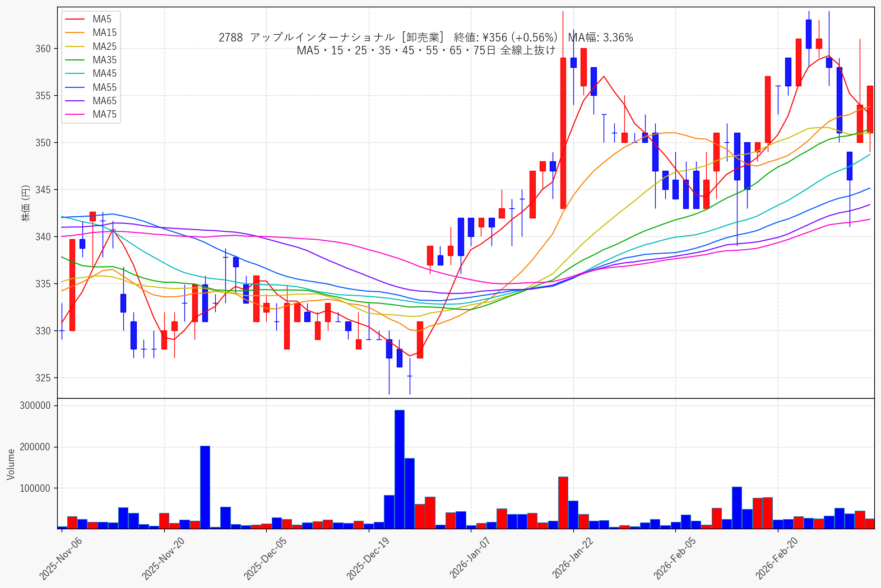Click the chart title showing 終値: ¥356
The height and width of the screenshot is (588, 881).
(x=426, y=38)
